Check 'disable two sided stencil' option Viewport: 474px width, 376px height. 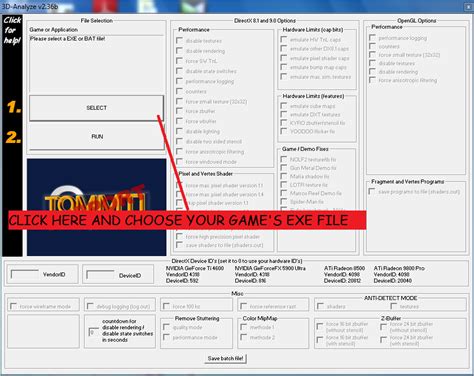[179, 141]
